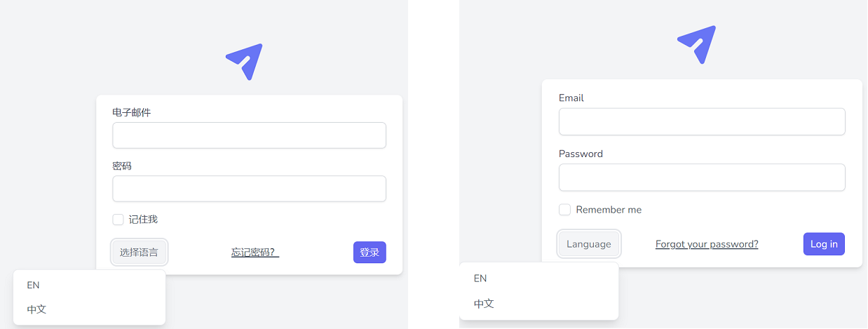Open the 选择语言 dropdown
868x329 pixels.
(139, 253)
